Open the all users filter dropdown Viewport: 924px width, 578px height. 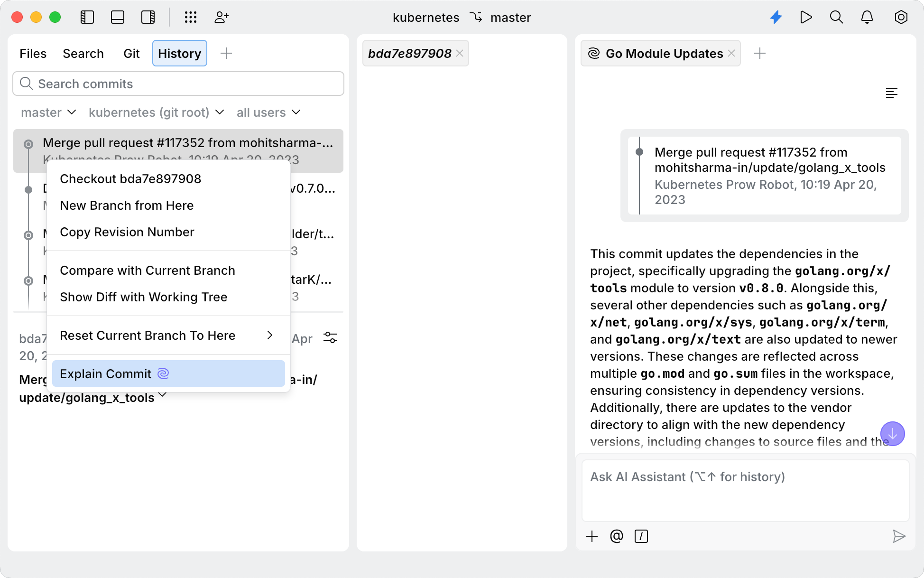268,112
